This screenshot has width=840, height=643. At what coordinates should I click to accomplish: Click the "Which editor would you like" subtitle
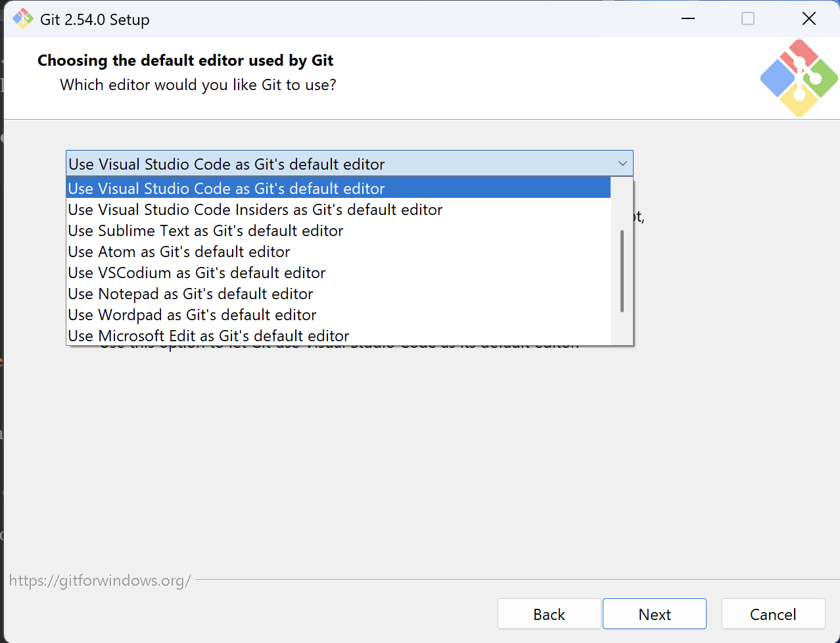198,85
